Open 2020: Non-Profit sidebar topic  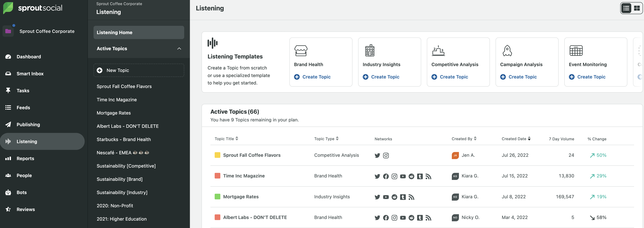(x=115, y=206)
